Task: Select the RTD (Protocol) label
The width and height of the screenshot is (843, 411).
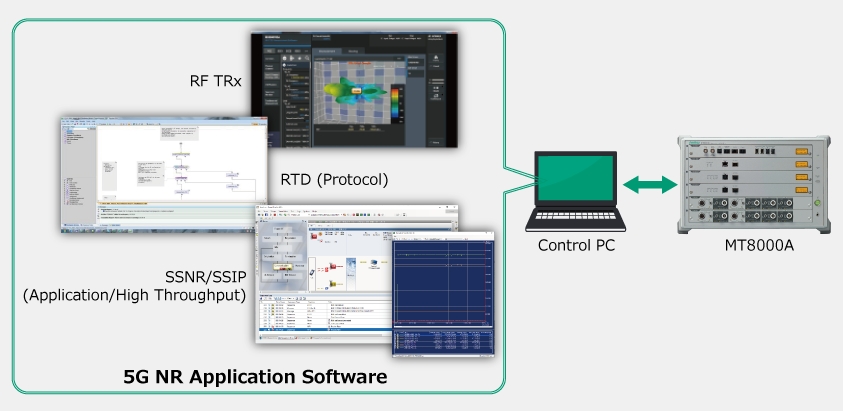Action: 334,180
